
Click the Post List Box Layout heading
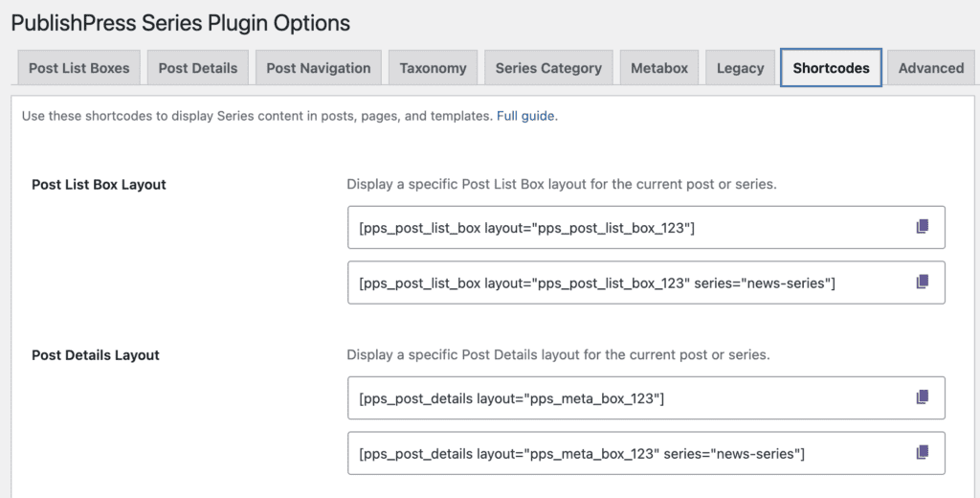[99, 185]
